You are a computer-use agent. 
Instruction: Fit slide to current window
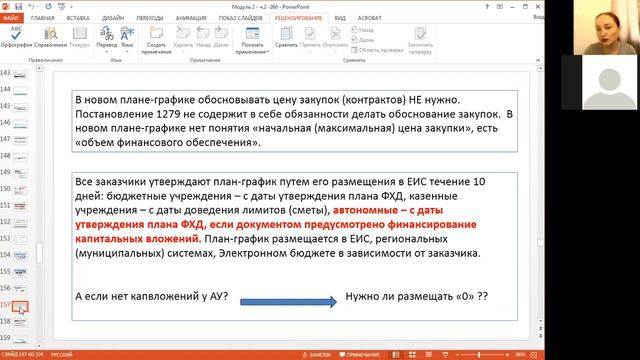point(534,355)
